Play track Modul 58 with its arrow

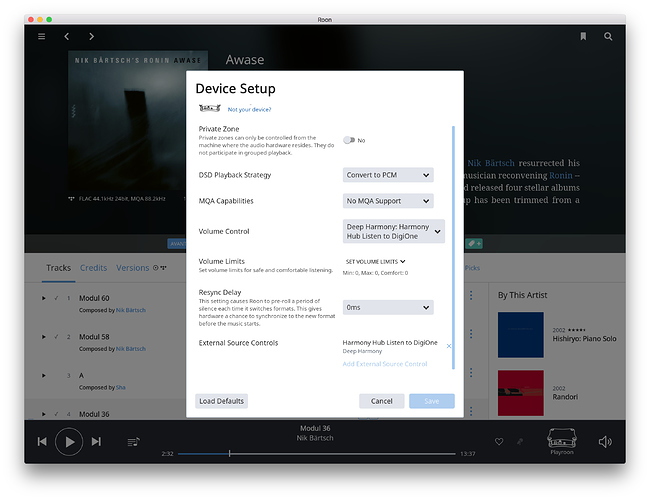pyautogui.click(x=44, y=337)
